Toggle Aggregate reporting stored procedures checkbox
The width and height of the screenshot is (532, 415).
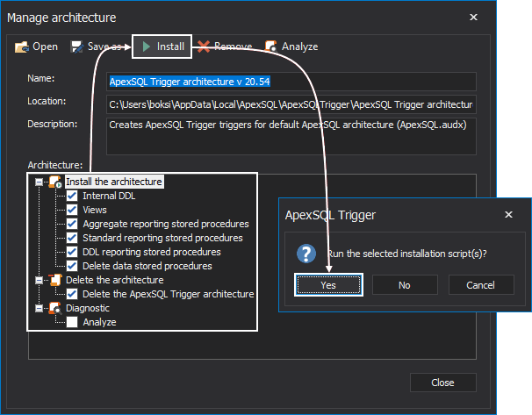tap(72, 224)
